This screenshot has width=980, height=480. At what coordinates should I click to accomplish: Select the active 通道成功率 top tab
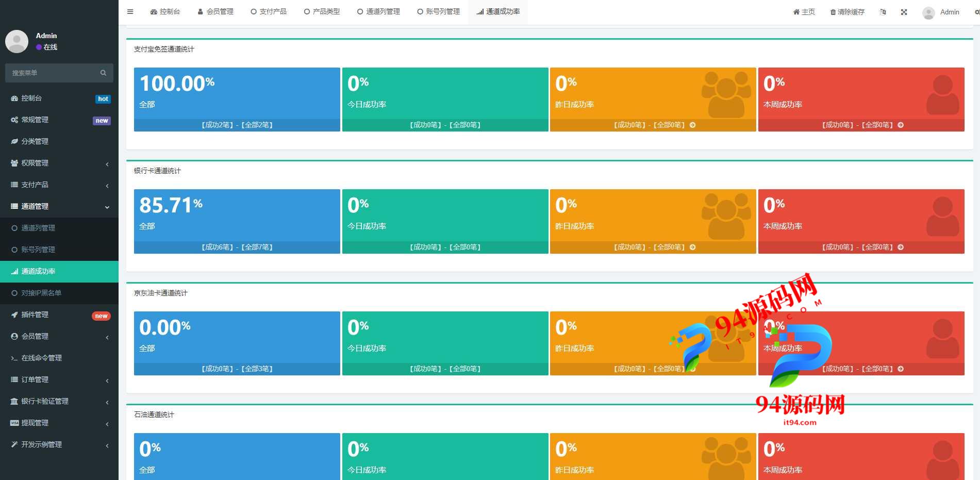click(498, 11)
